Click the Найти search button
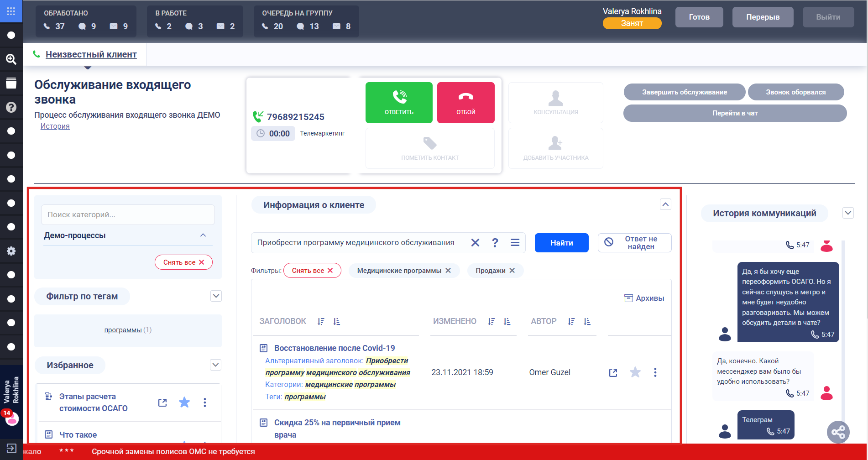The image size is (868, 460). tap(562, 243)
